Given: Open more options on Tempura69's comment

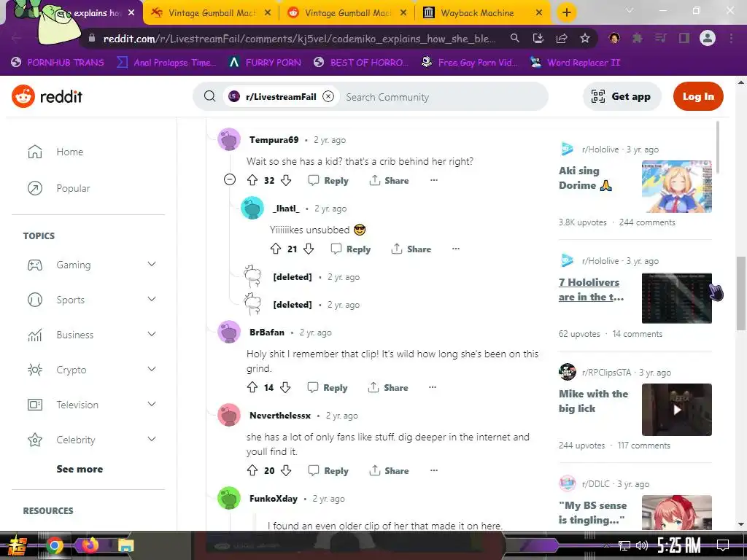Looking at the screenshot, I should coord(433,180).
